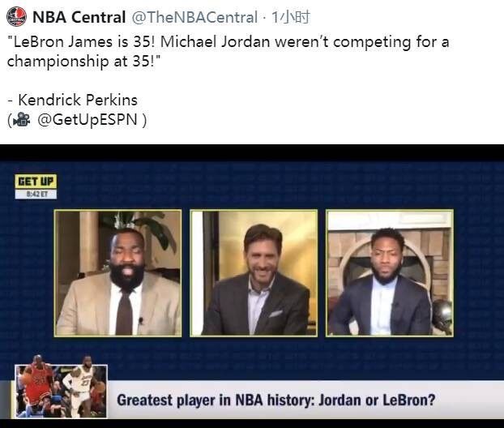Click the Kendrick Perkins attribution line
The image size is (504, 428).
[x=73, y=100]
